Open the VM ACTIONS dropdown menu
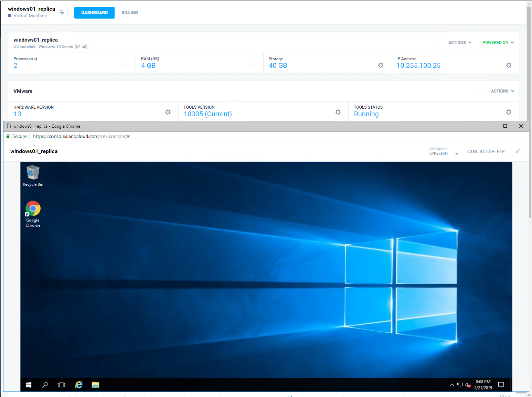 tap(459, 43)
